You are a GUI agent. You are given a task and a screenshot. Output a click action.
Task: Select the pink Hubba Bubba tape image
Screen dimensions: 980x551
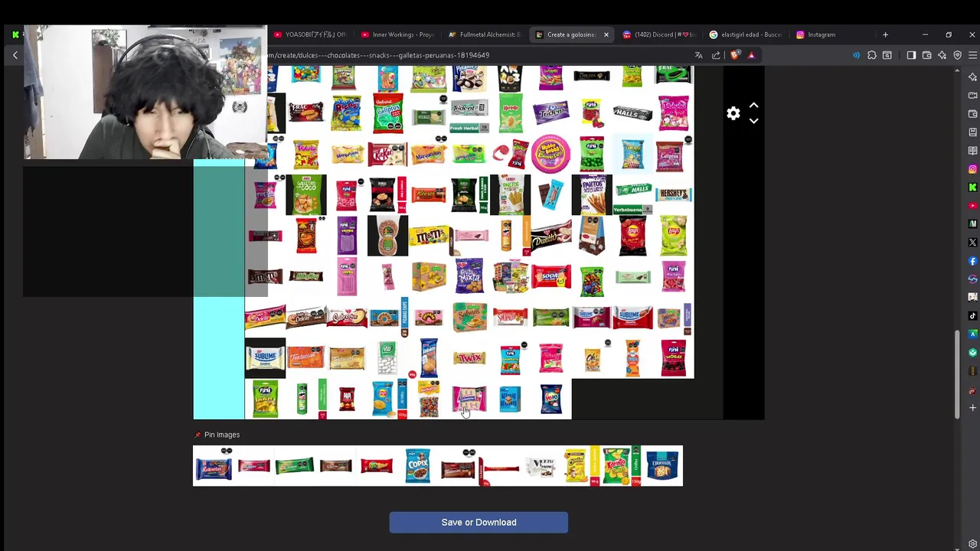[x=550, y=154]
